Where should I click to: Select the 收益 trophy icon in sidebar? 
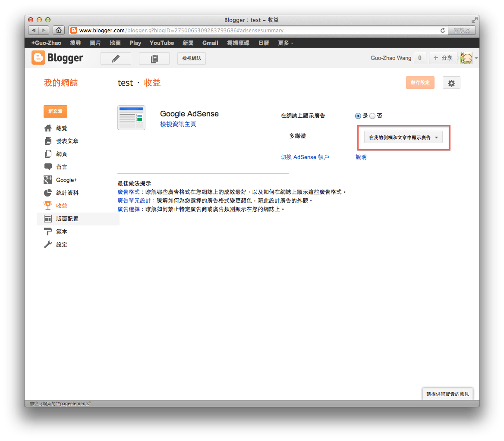point(47,206)
